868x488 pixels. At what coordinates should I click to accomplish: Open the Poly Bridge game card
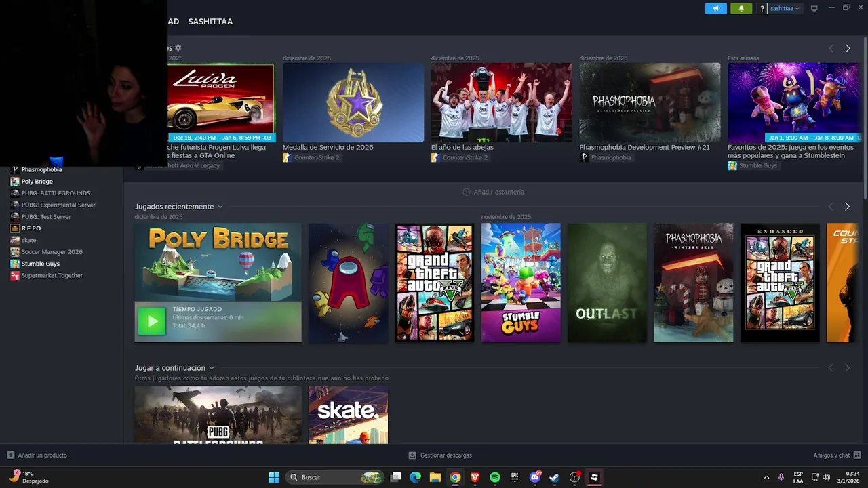[x=218, y=283]
